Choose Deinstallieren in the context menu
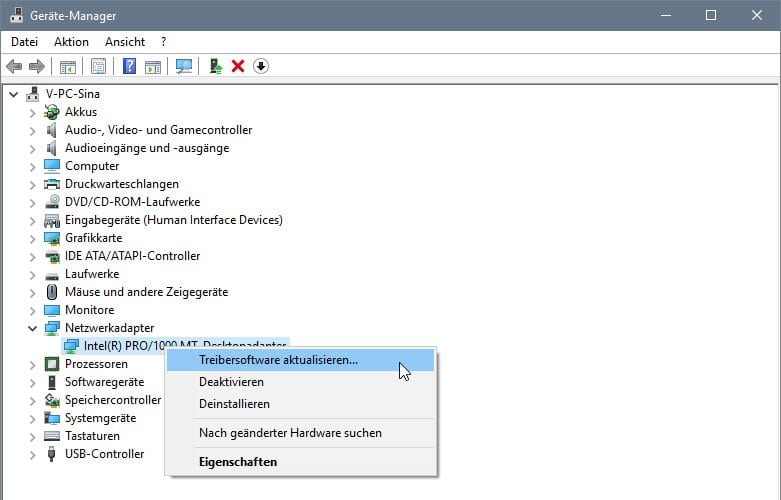Viewport: 781px width, 500px height. pyautogui.click(x=300, y=404)
